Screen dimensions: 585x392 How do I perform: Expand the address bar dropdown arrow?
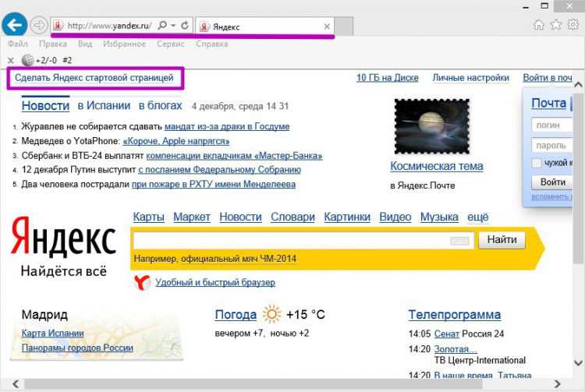173,26
